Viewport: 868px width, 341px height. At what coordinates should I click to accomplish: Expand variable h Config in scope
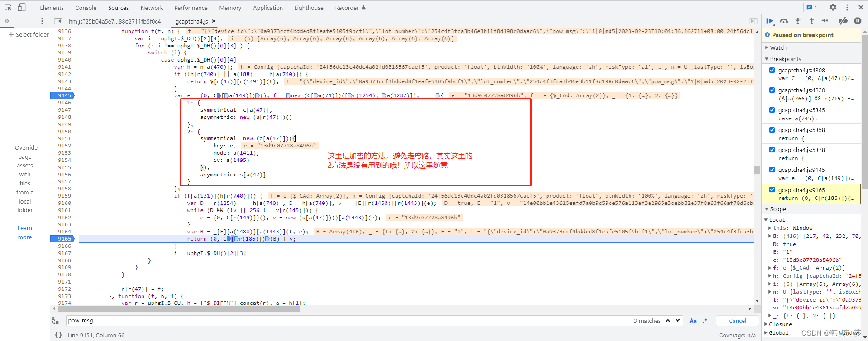click(770, 276)
